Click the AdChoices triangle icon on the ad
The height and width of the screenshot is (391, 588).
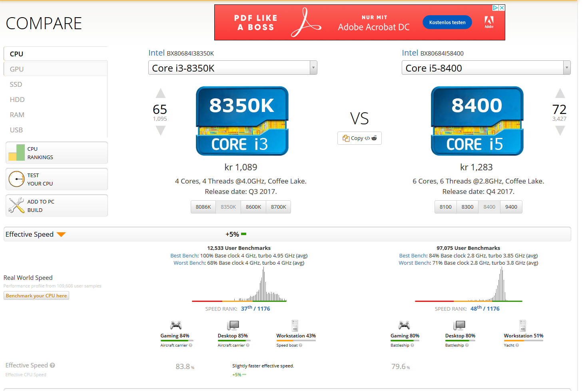pos(496,8)
